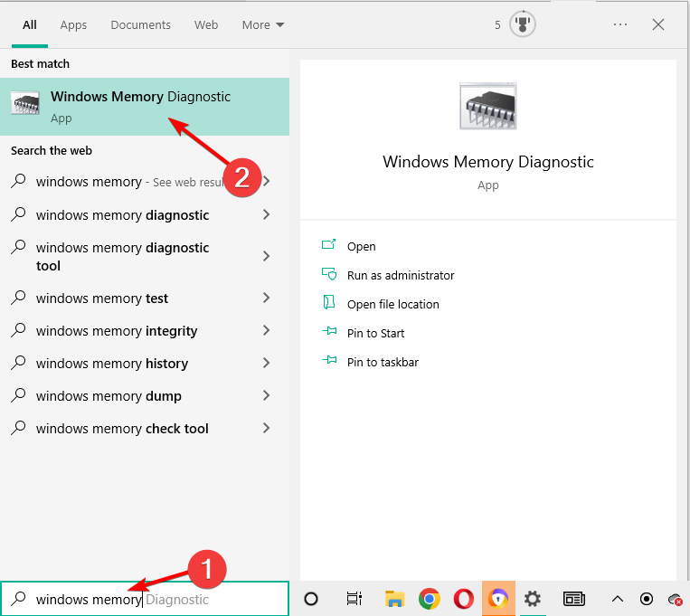Select web suggestion 'windows memory dump'

coord(109,396)
